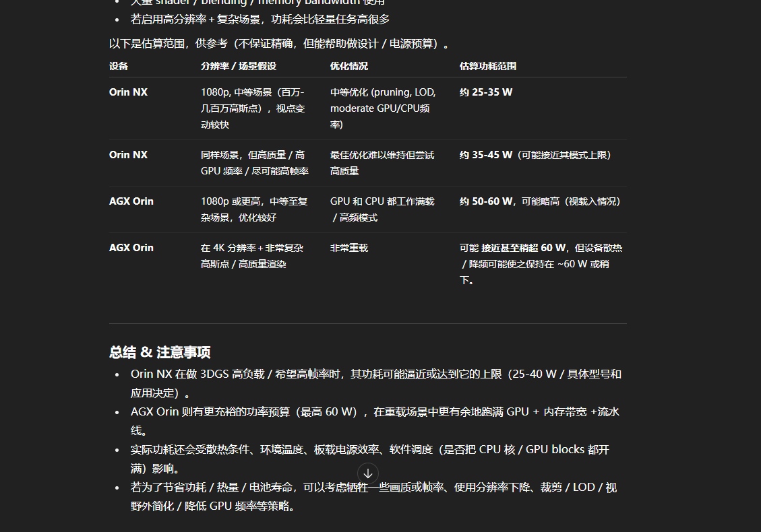Viewport: 761px width, 532px height.
Task: Click the "GPU 和 CPU 都工作满载" cell
Action: [x=382, y=209]
